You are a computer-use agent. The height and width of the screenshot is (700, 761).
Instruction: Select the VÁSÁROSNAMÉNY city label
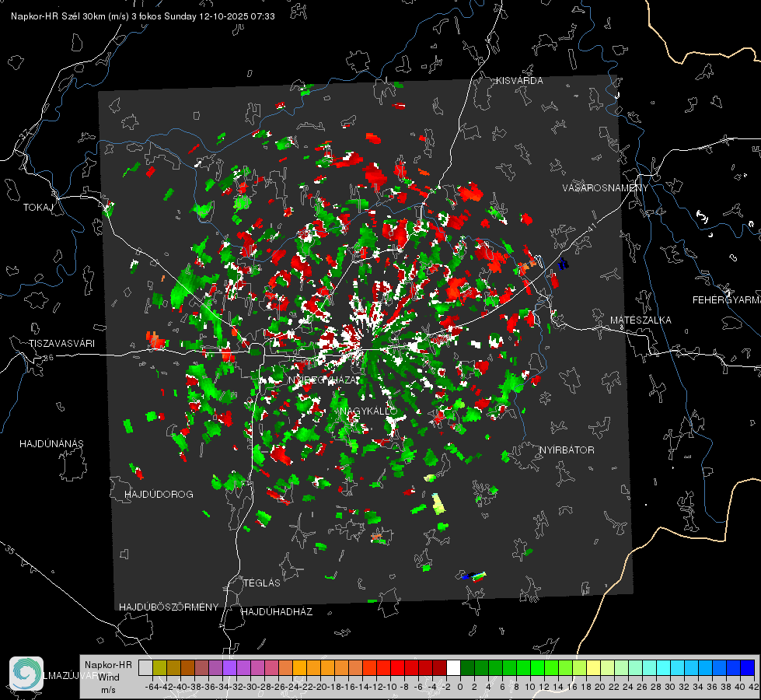[606, 187]
